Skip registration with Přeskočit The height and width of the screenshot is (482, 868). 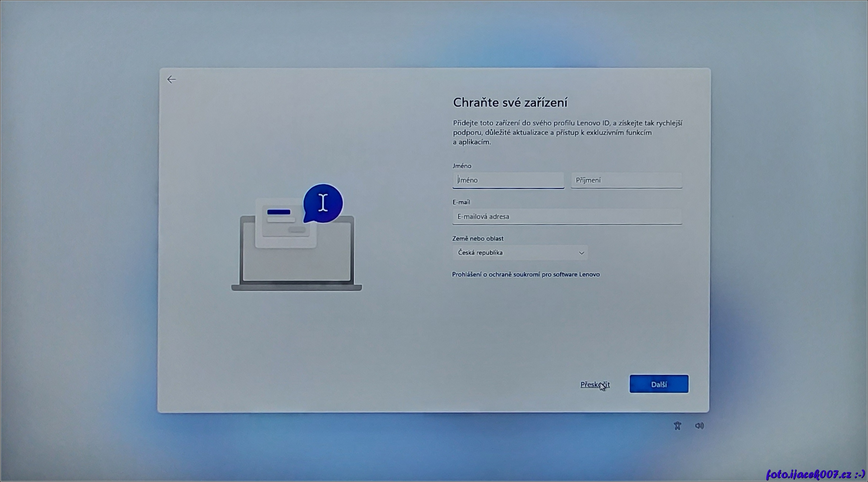(x=594, y=384)
